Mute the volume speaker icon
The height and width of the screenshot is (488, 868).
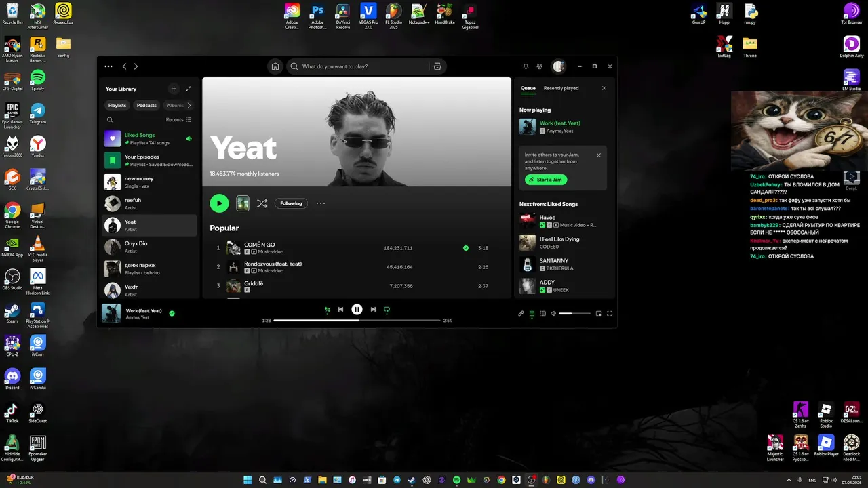click(553, 314)
